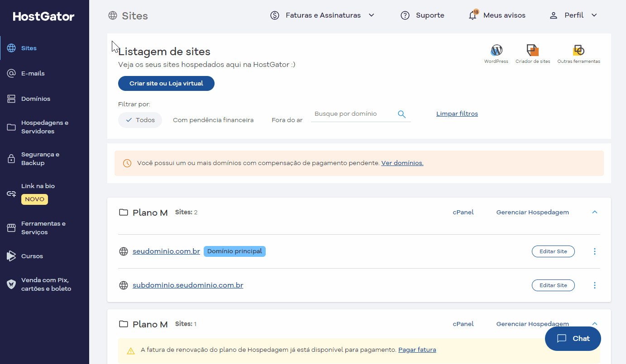Click the globe icon next to subdominio.seudominio.com.br

pyautogui.click(x=124, y=285)
